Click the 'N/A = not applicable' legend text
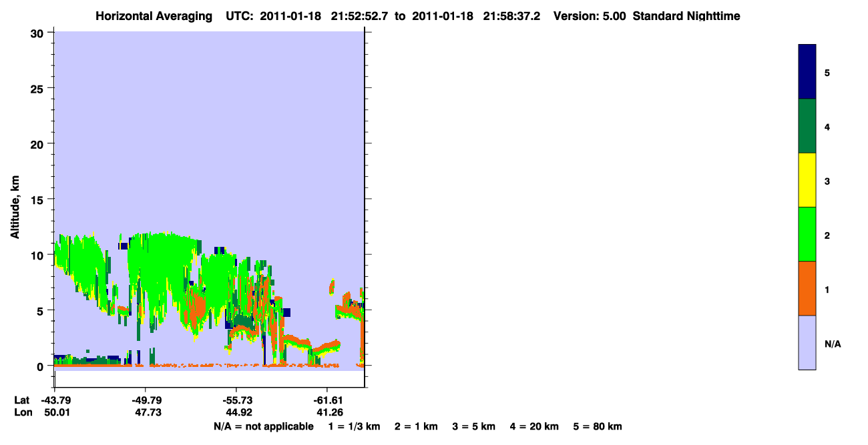Screen dimensions: 868x445 tap(263, 426)
